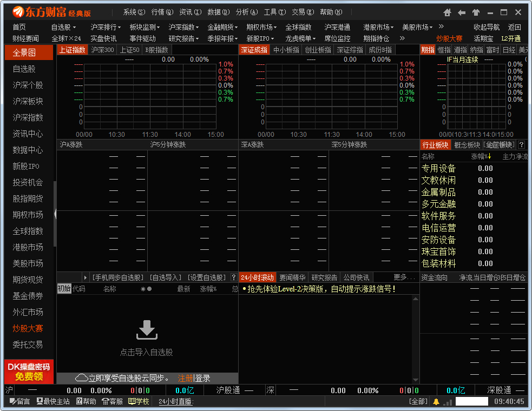Open 金融期货 dropdown menu

(x=222, y=27)
